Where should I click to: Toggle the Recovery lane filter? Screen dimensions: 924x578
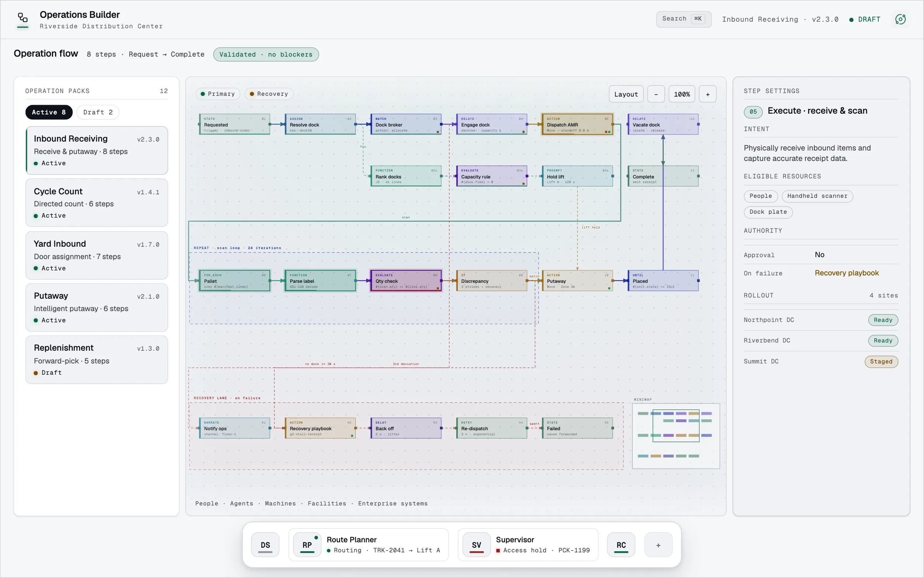click(x=269, y=94)
